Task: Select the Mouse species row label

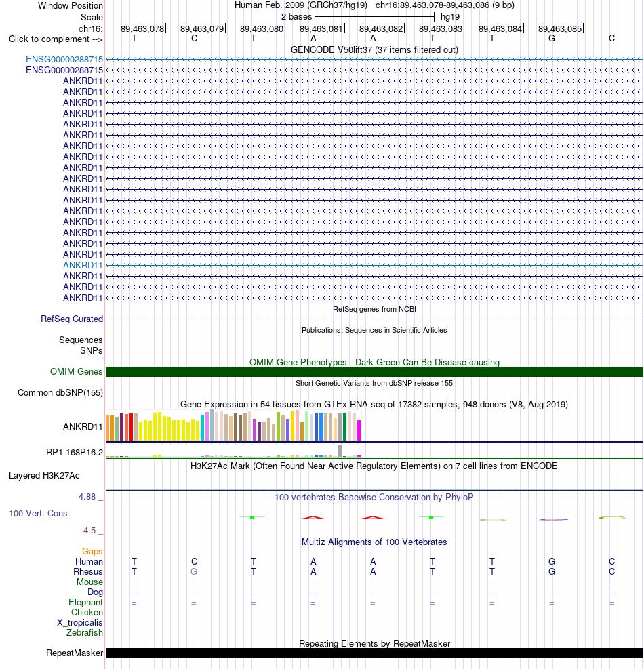Action: tap(89, 582)
